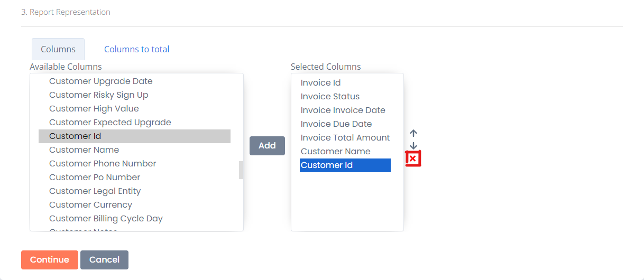The width and height of the screenshot is (644, 280).
Task: Switch to the Columns tab
Action: point(58,49)
